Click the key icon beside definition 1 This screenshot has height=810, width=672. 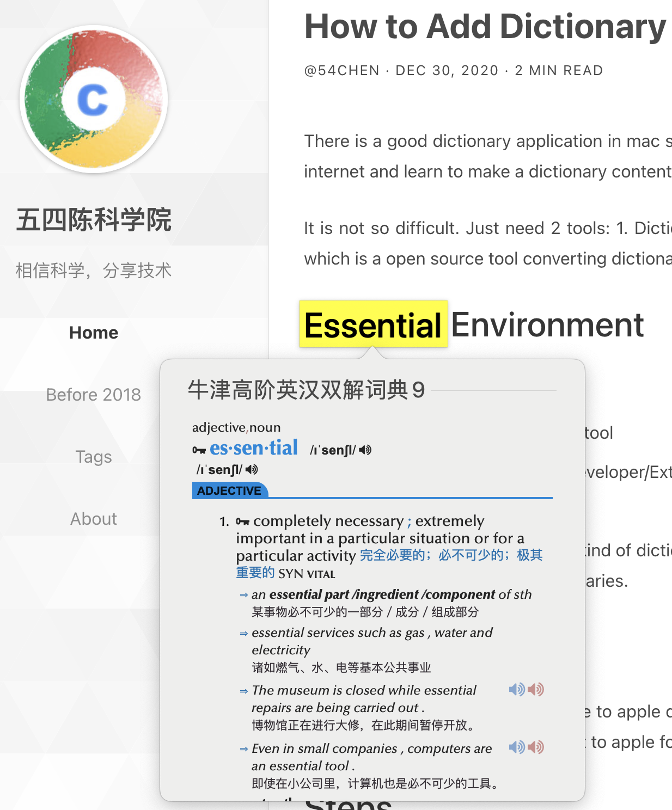pos(242,521)
